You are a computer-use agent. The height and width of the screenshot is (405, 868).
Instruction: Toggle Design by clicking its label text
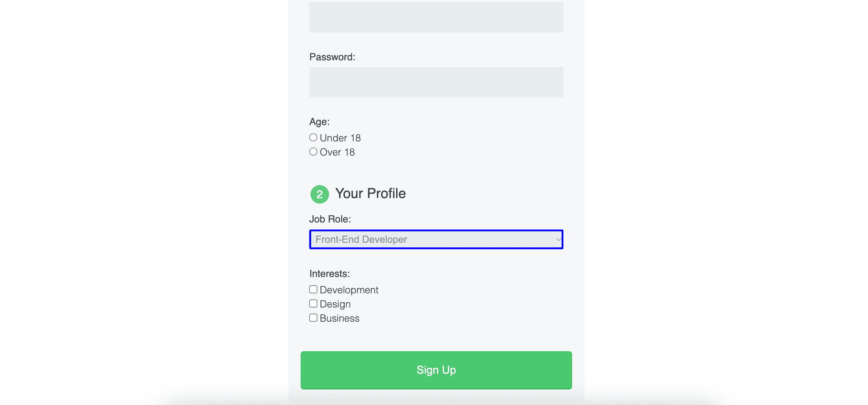[335, 304]
